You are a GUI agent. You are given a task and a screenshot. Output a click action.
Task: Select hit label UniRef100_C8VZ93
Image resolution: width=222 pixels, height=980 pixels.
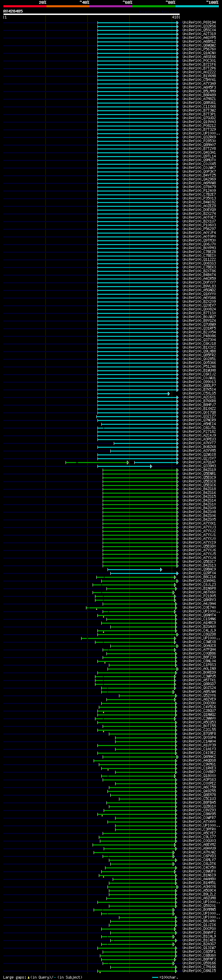click(x=199, y=810)
